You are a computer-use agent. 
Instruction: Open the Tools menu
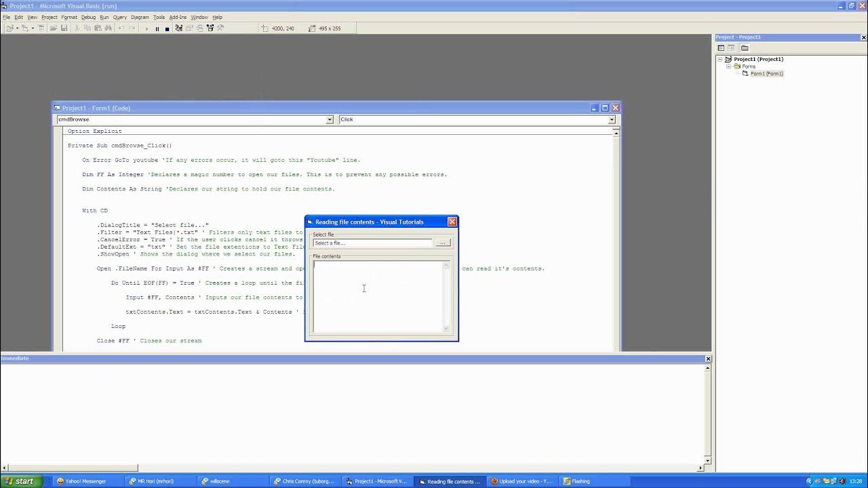(159, 17)
